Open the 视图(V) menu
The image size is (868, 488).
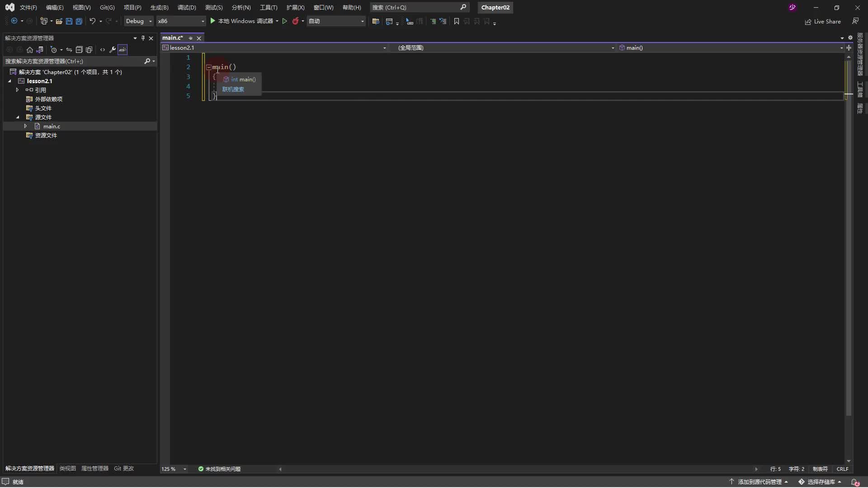pos(81,7)
